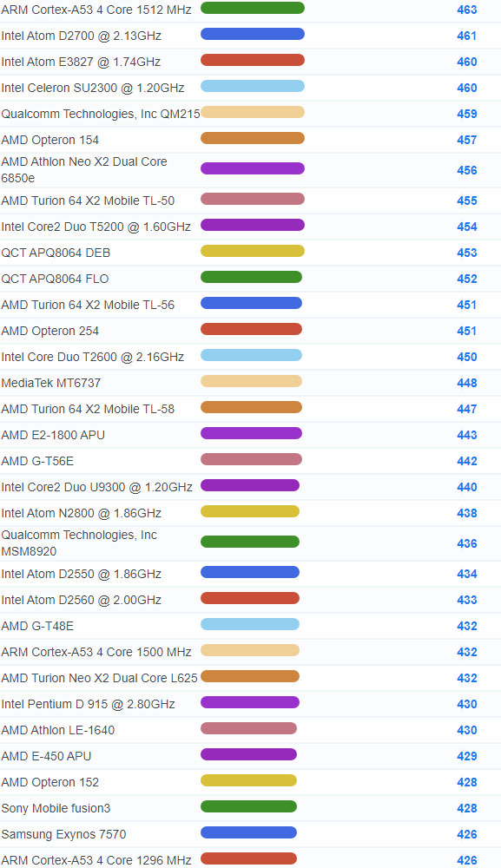Viewport: 501px width, 868px height.
Task: Click the QCT APQ8064 FLO link
Action: pyautogui.click(x=55, y=279)
